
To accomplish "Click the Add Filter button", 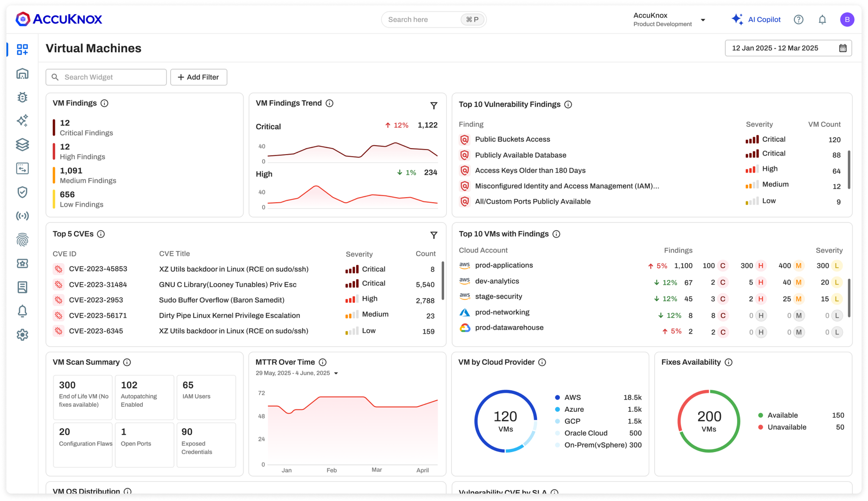I will pos(198,77).
